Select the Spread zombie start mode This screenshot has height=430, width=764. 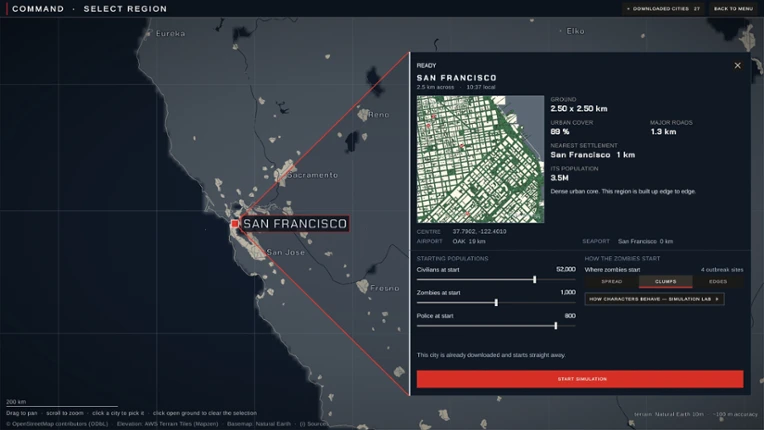pos(611,281)
